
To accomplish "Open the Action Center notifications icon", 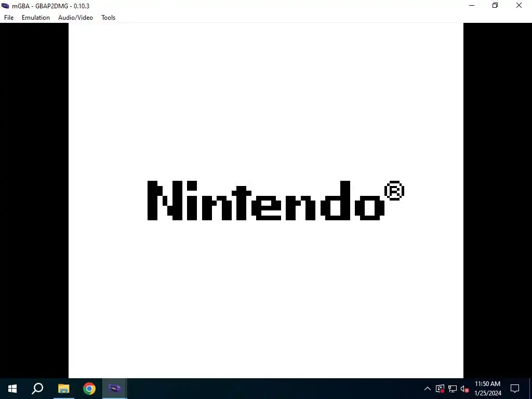I will [515, 389].
